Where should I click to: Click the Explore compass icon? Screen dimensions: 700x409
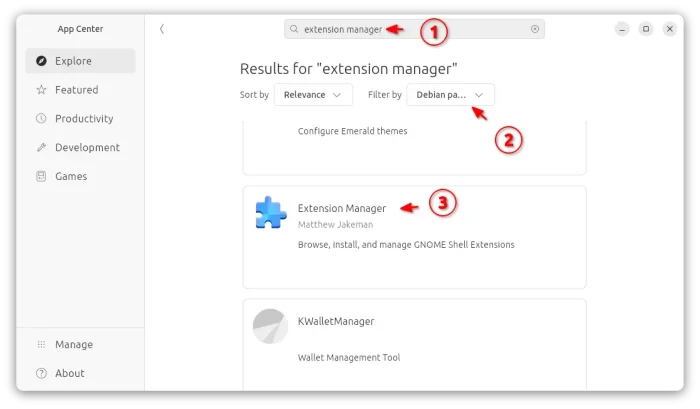click(41, 61)
